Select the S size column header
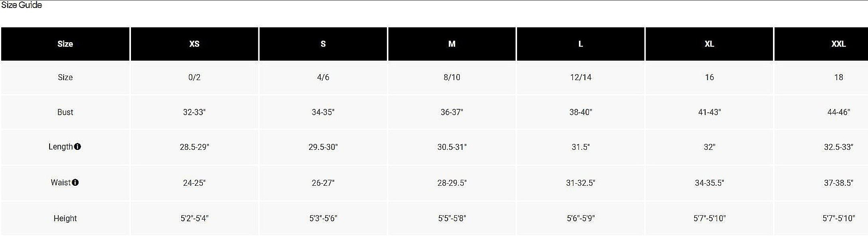868x236 pixels. click(323, 44)
